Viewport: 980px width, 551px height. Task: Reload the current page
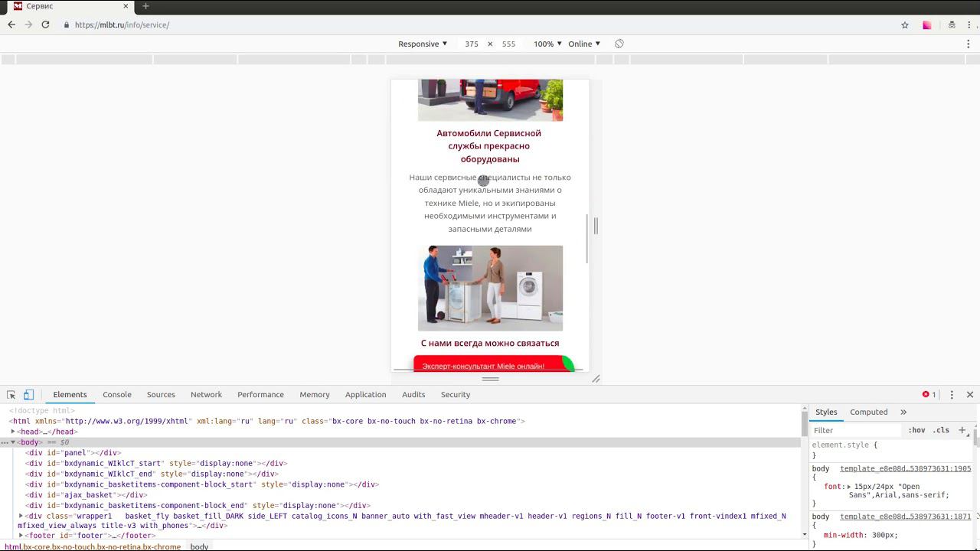click(x=45, y=24)
